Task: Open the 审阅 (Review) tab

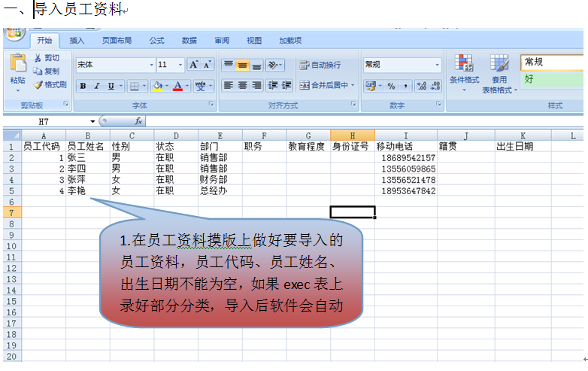Action: click(x=222, y=41)
